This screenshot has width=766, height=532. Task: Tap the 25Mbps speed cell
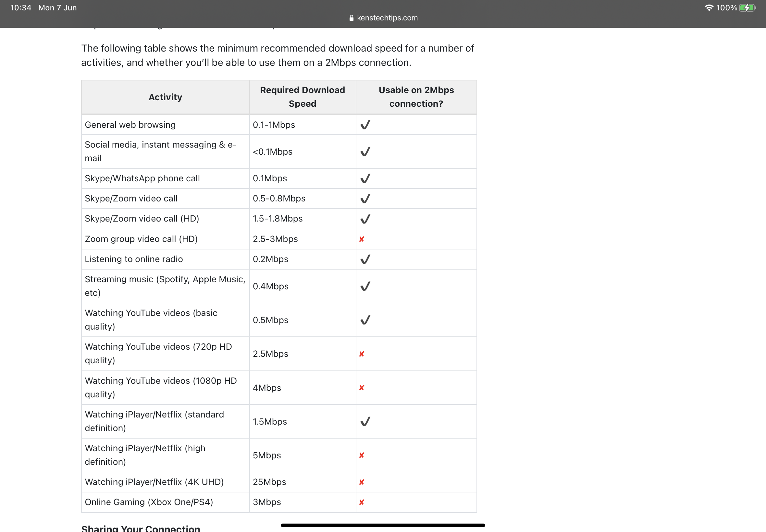pyautogui.click(x=303, y=482)
